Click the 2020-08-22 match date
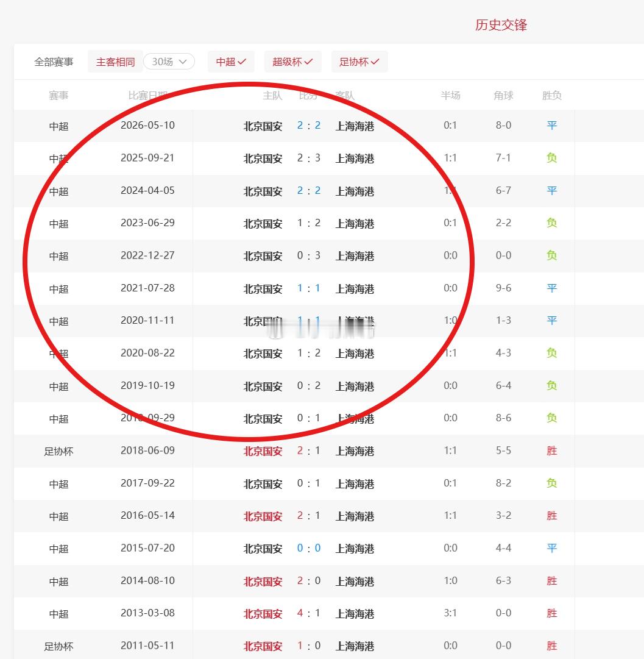Screen dimensions: 644x659 147,352
